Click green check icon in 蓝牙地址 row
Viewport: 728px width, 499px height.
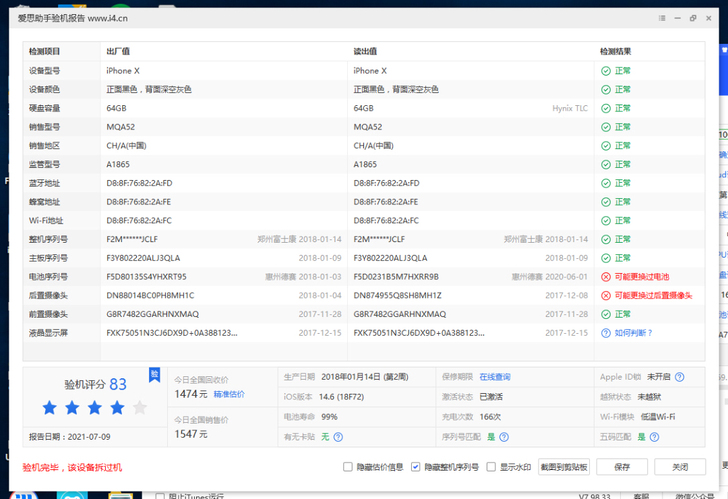pyautogui.click(x=605, y=183)
